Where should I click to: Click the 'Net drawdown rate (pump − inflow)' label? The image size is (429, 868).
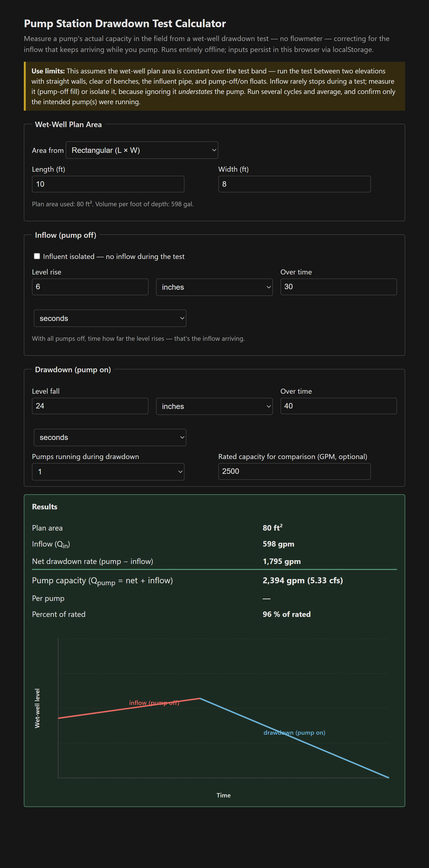pyautogui.click(x=93, y=561)
